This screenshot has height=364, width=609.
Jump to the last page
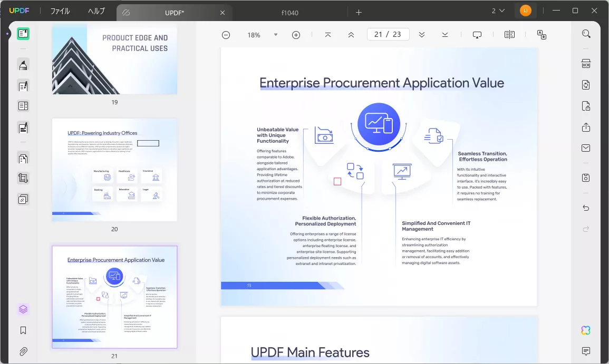pos(445,35)
